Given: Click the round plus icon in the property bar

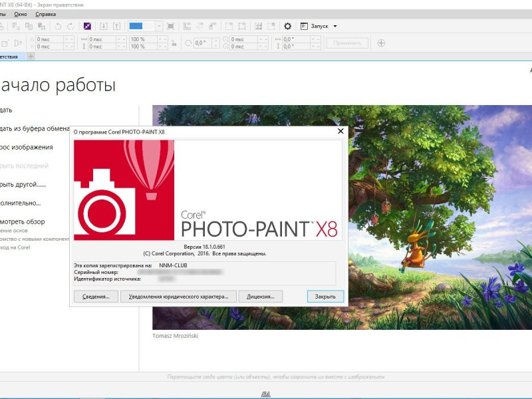Looking at the screenshot, I should (x=381, y=43).
